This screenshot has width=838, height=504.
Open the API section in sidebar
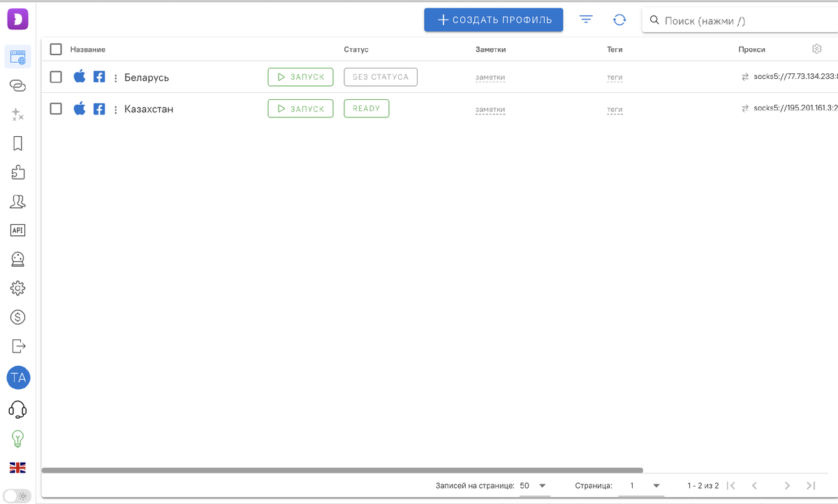click(17, 230)
